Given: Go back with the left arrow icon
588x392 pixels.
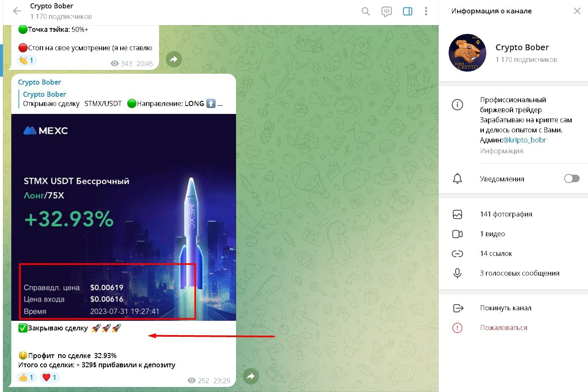Looking at the screenshot, I should point(17,11).
